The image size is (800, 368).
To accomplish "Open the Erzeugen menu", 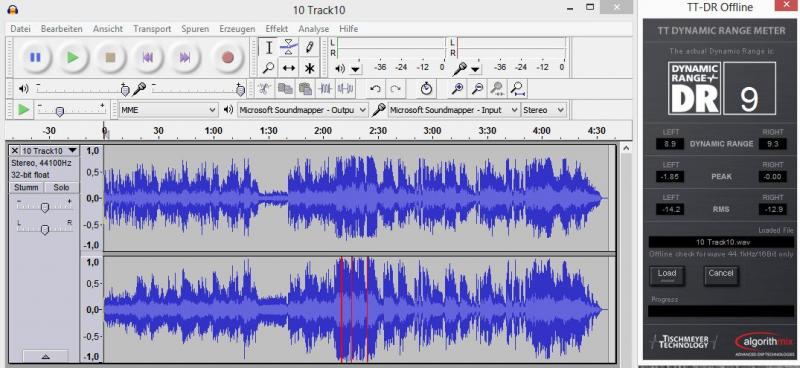I will [x=237, y=29].
